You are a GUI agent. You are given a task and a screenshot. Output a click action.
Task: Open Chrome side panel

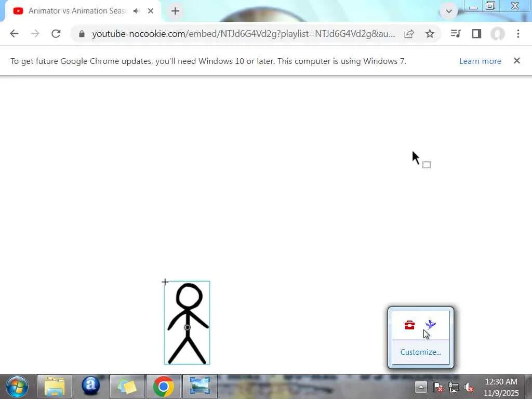point(477,34)
